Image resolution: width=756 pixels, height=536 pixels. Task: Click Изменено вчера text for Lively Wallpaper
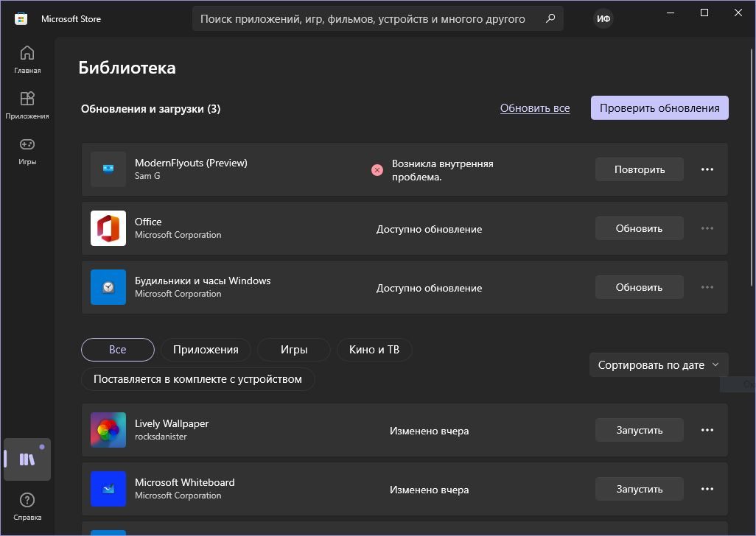pos(429,431)
